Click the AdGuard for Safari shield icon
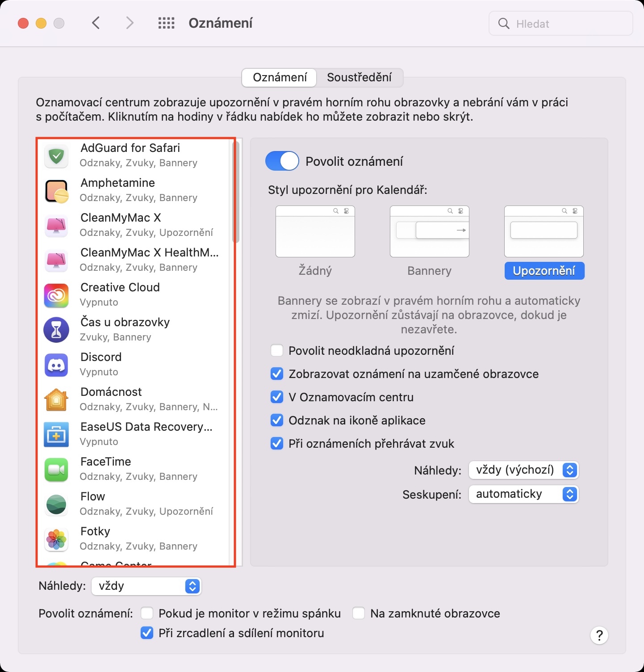The height and width of the screenshot is (672, 644). pos(56,156)
